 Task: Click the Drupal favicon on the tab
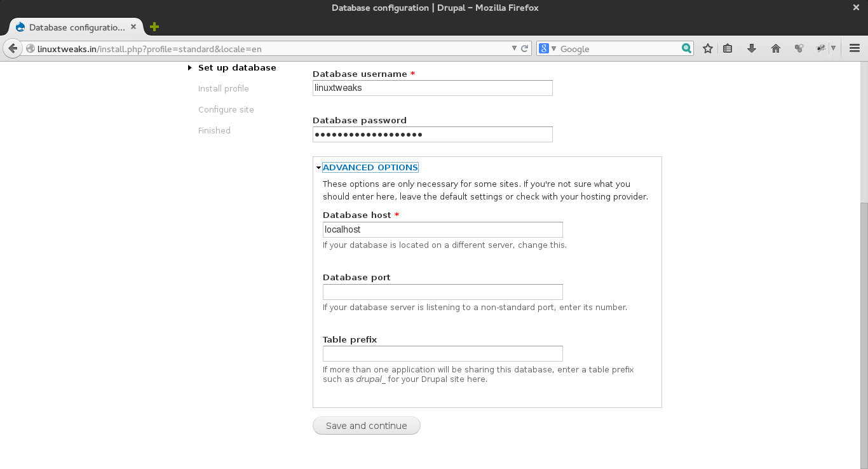[20, 27]
